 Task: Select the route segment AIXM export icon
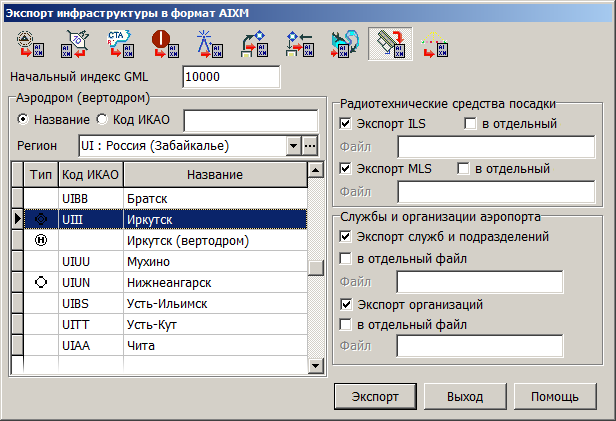pos(75,44)
